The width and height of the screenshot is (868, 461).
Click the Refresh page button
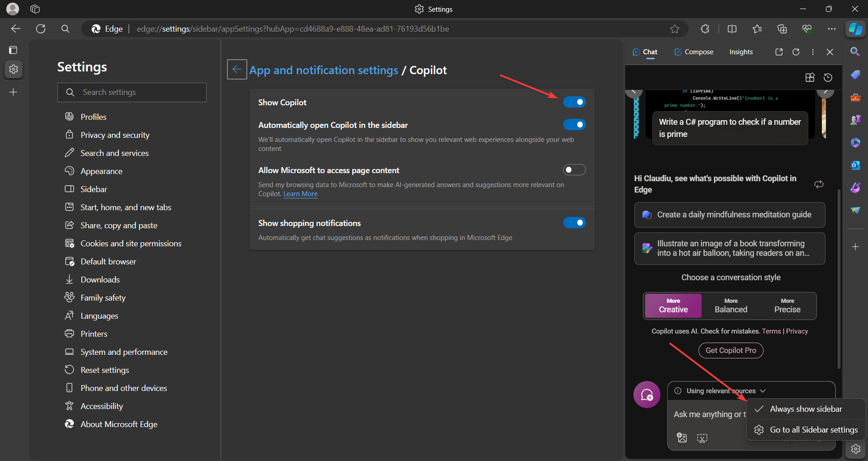point(41,29)
